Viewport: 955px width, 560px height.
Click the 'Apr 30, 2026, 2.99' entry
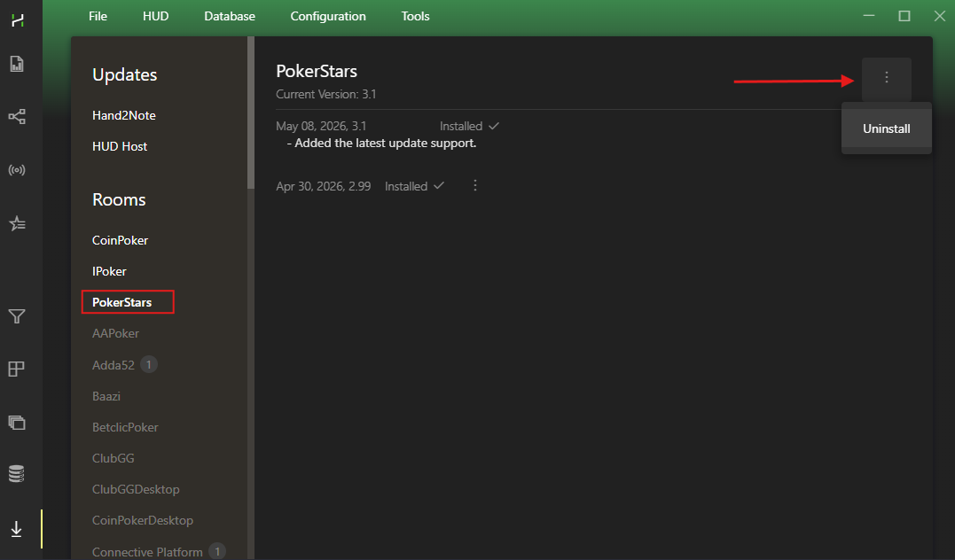[x=324, y=186]
